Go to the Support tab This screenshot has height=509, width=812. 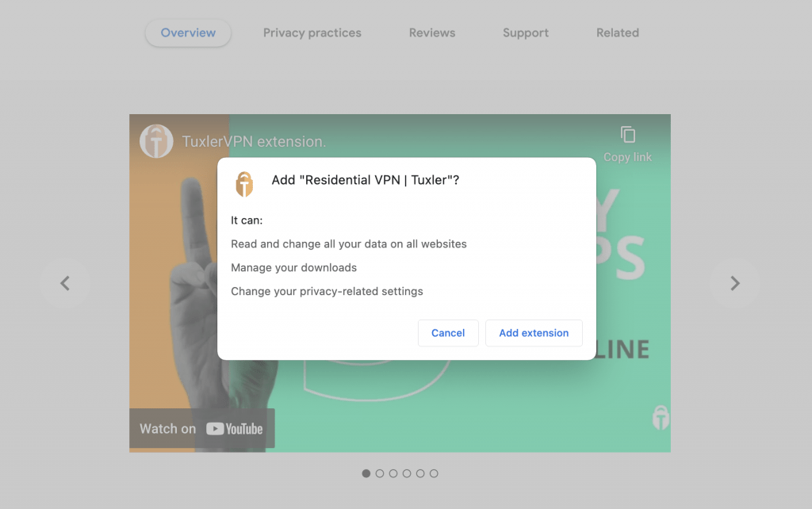[x=526, y=33]
